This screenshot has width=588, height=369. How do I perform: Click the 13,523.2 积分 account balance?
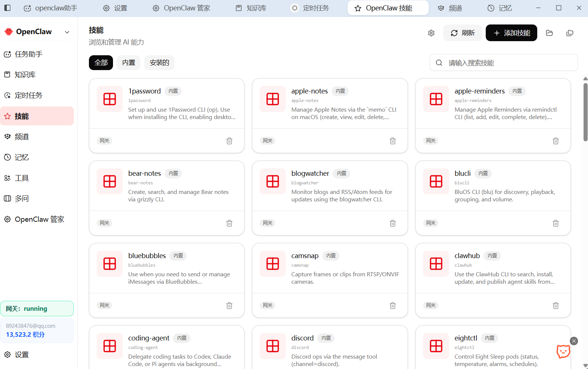pyautogui.click(x=25, y=335)
